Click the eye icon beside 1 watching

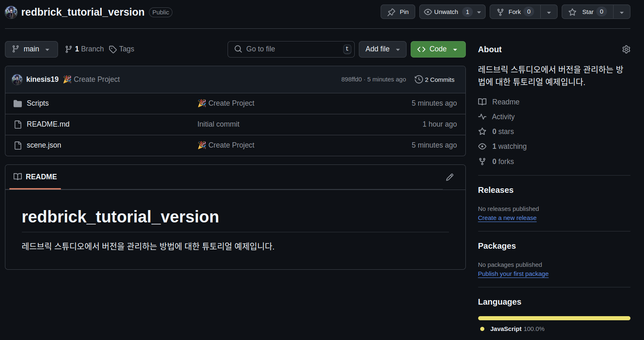pyautogui.click(x=482, y=146)
